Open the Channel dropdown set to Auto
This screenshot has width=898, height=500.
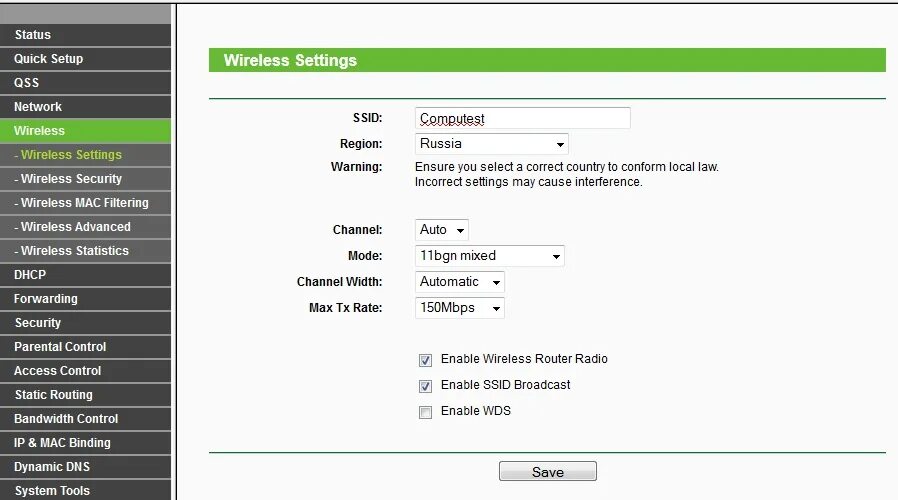point(442,230)
